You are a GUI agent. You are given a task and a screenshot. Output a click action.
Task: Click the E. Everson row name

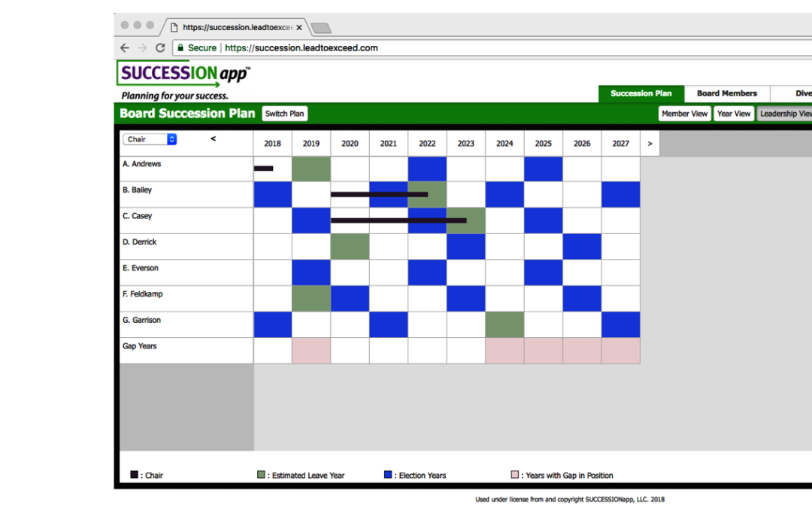(x=141, y=268)
